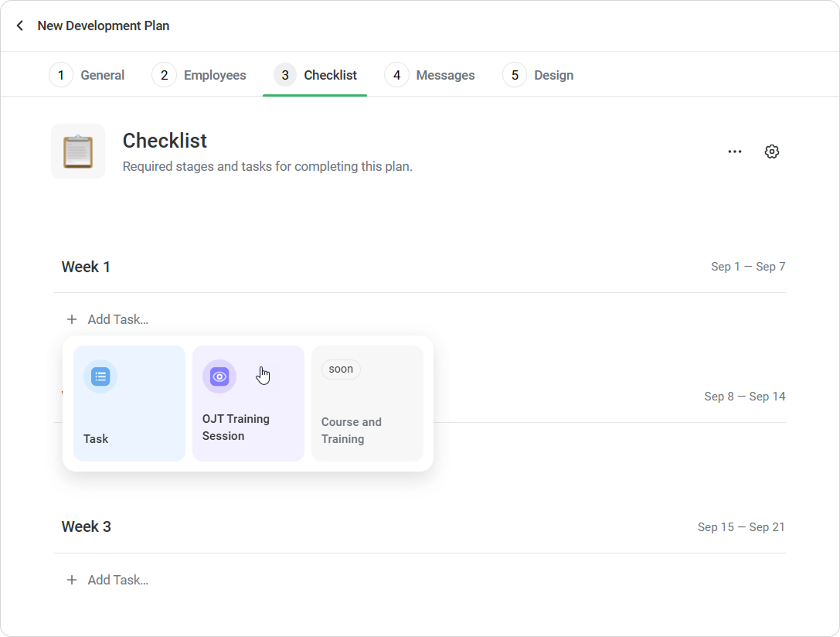The image size is (840, 637).
Task: Open checklist settings gear icon
Action: (x=771, y=152)
